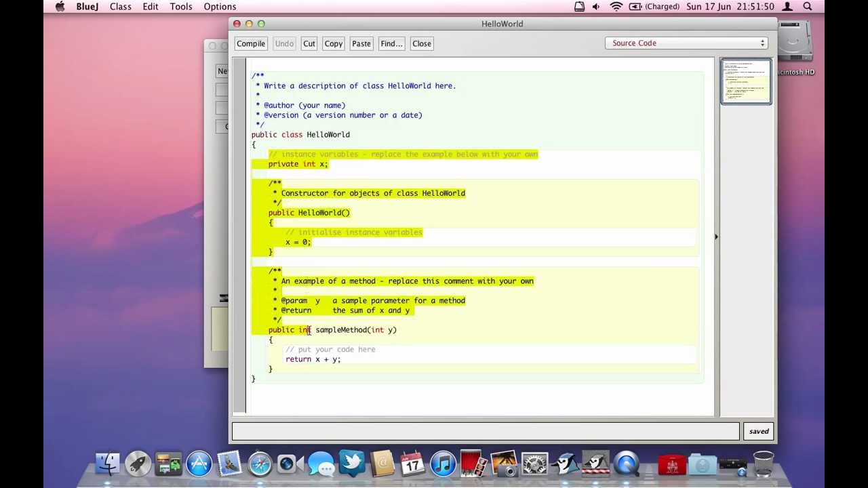This screenshot has width=868, height=488.
Task: Open Twitter bird icon in dock
Action: click(352, 464)
